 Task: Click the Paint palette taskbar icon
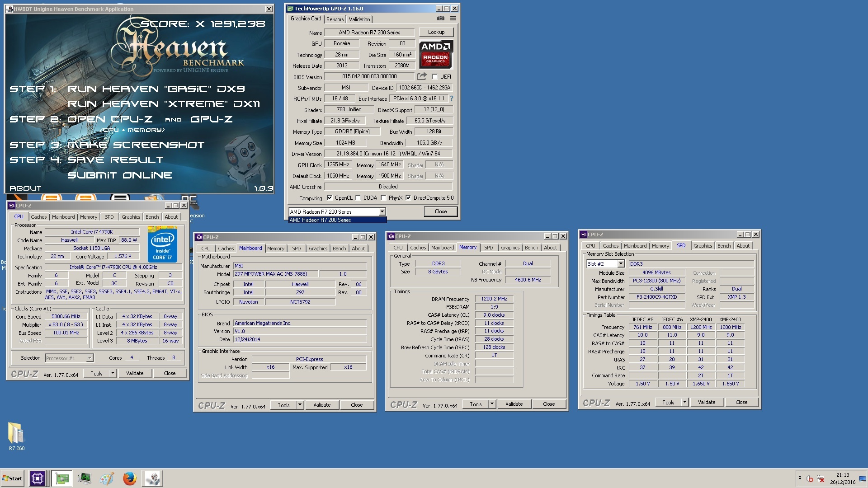[x=107, y=479]
